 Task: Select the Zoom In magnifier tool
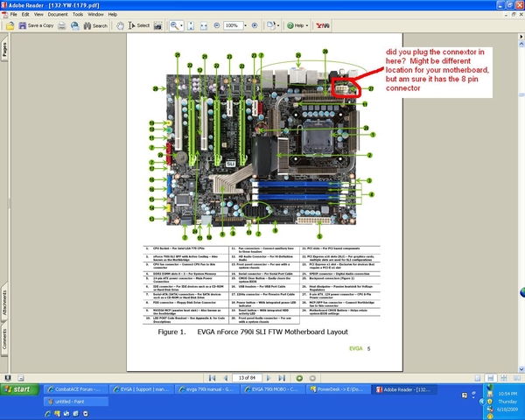click(174, 25)
